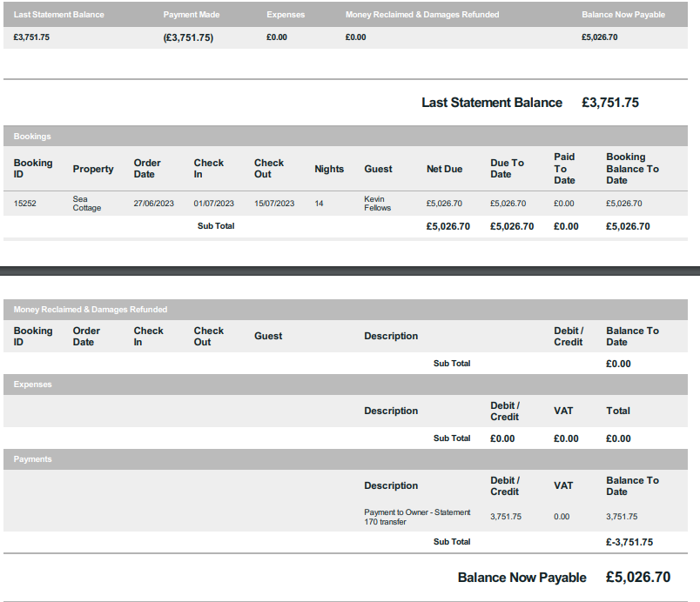Viewport: 700px width, 602px height.
Task: Click the Sea Cottage property cell
Action: tap(86, 204)
